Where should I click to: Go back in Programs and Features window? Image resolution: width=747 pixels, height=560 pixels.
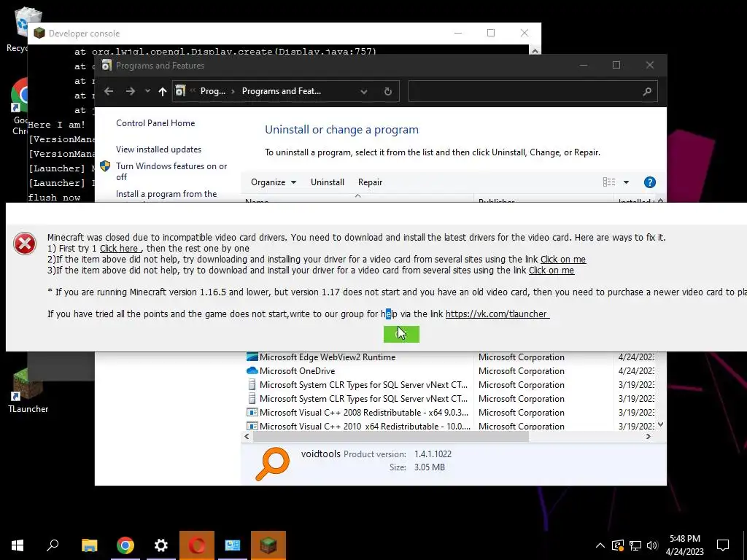[x=109, y=91]
